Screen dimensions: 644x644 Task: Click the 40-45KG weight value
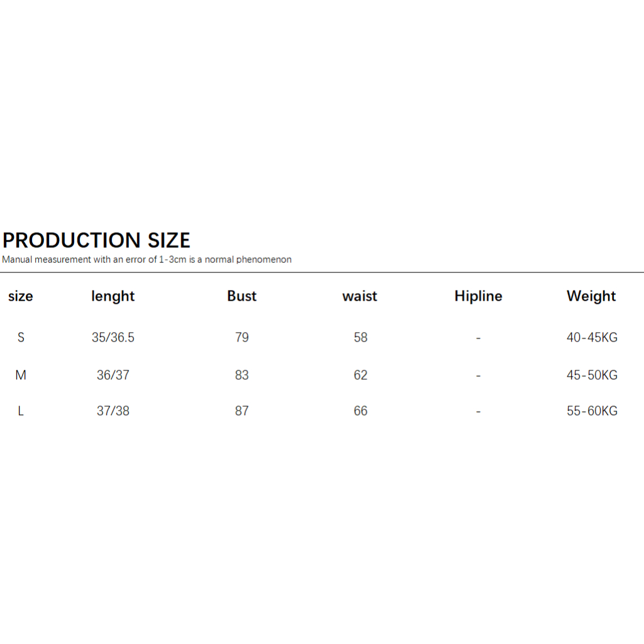tap(592, 337)
